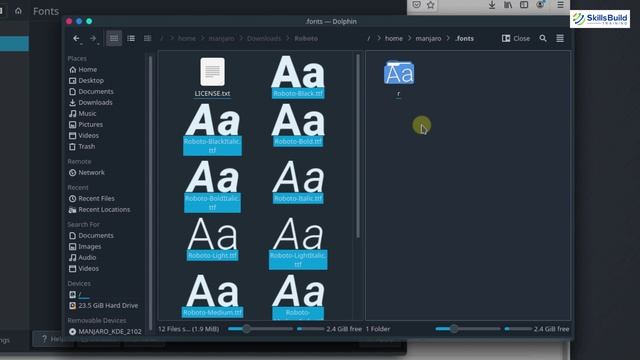Click 'manjaro' breadcrumb in right pane
The width and height of the screenshot is (640, 360).
pos(428,38)
